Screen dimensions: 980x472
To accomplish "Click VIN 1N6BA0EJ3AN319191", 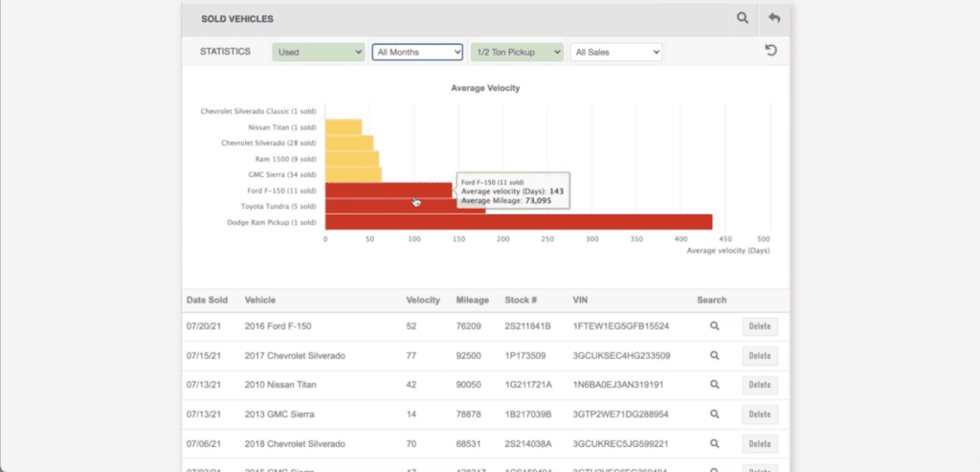I will [x=618, y=385].
